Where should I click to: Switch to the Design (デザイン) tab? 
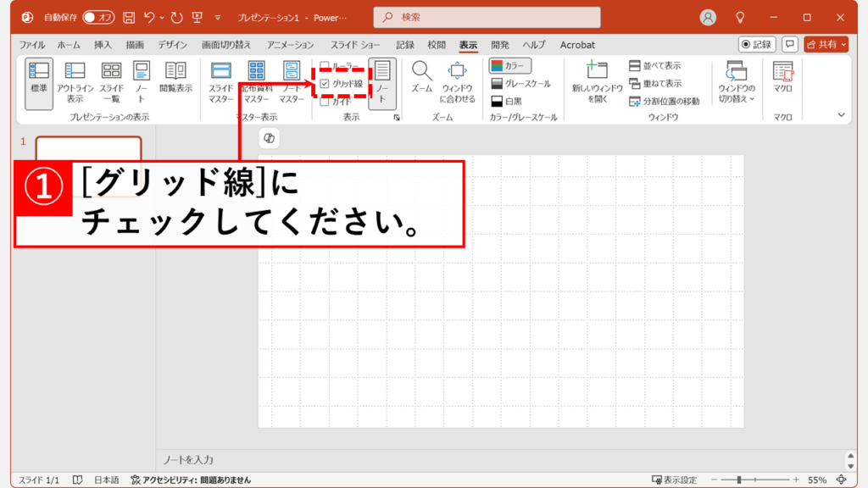pyautogui.click(x=172, y=45)
